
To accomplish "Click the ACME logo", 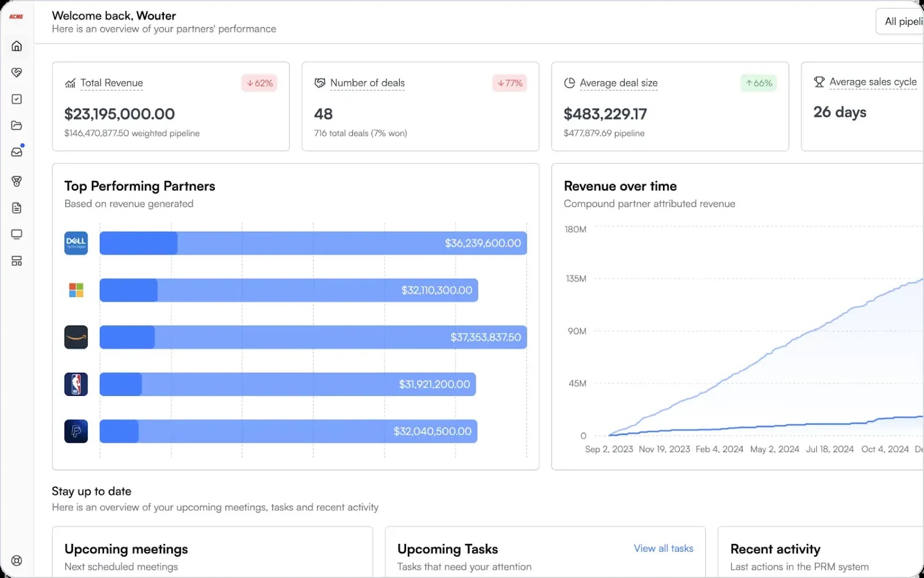I will point(16,17).
